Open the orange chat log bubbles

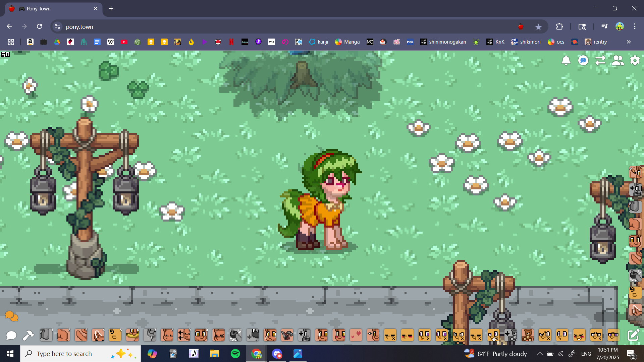pyautogui.click(x=11, y=316)
